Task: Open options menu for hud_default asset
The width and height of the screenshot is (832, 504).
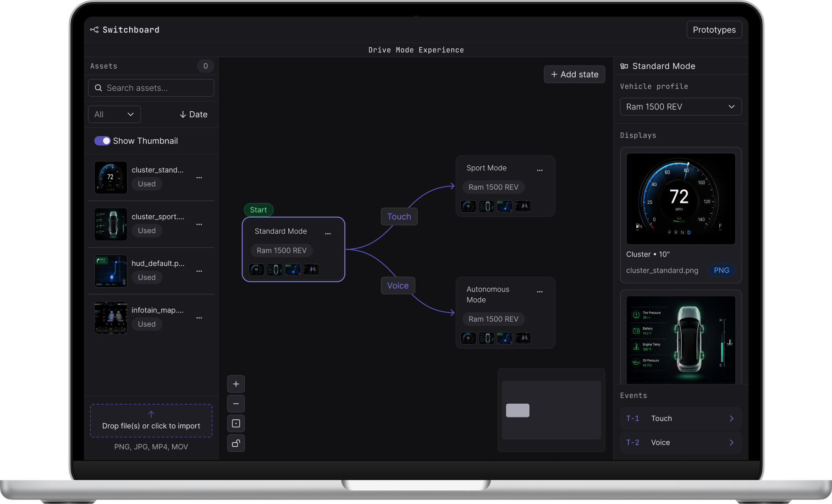Action: (199, 271)
